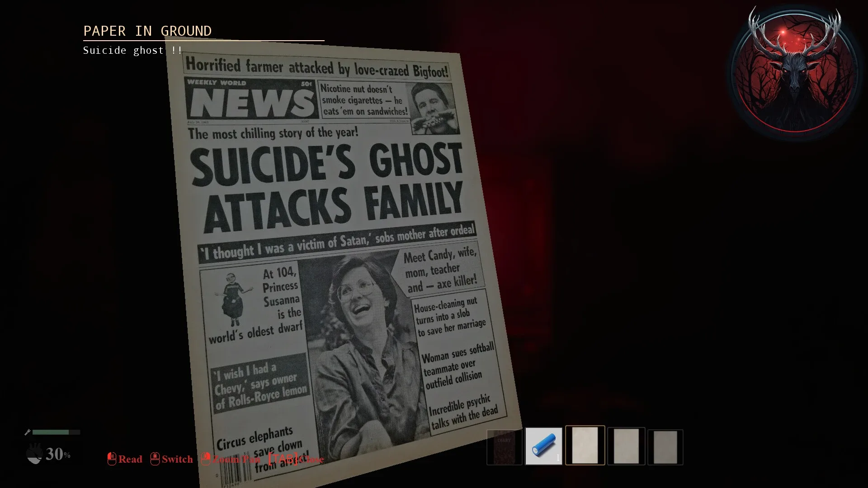
Task: Click the mouse icon next to Zoom/Pan
Action: click(207, 459)
